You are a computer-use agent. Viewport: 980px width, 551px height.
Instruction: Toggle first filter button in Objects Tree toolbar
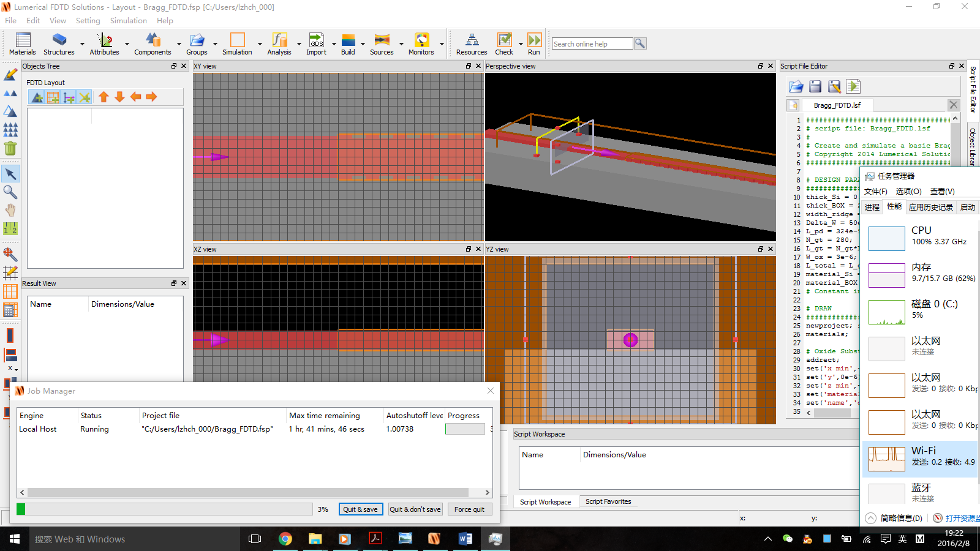click(x=37, y=97)
